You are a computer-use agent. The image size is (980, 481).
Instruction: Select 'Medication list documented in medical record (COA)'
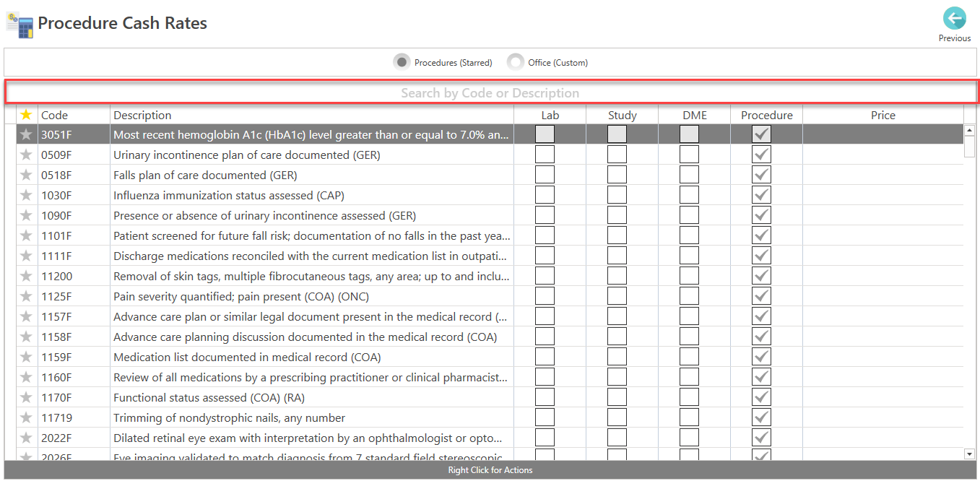[x=247, y=357]
